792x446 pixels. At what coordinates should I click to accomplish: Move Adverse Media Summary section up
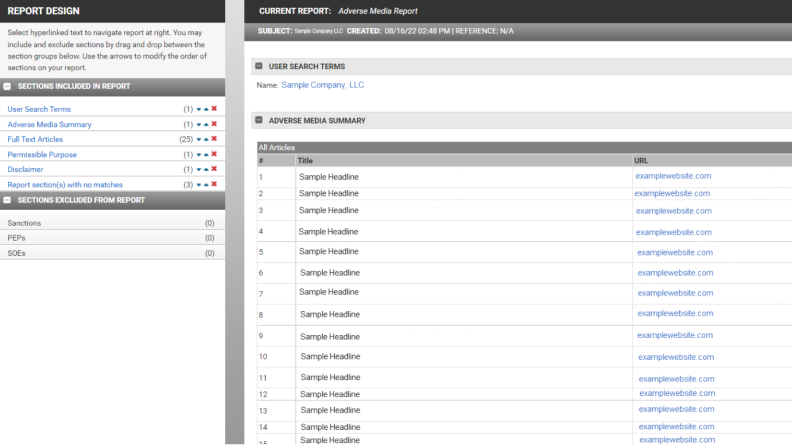point(206,124)
